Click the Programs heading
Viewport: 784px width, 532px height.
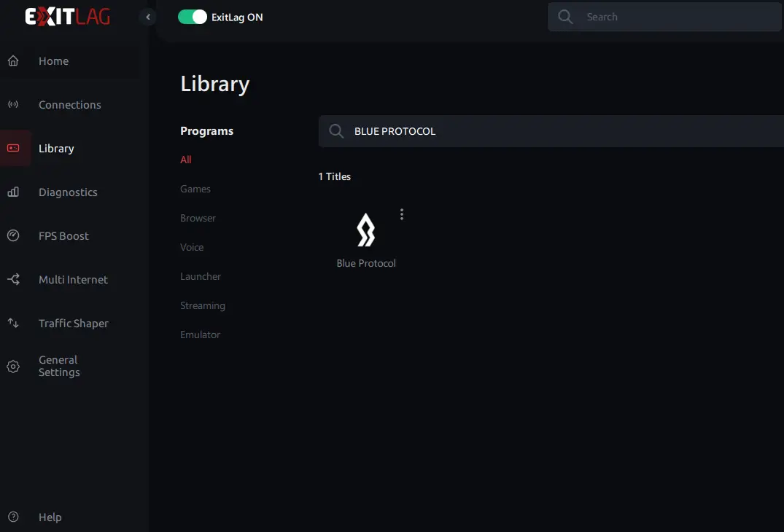[x=206, y=131]
